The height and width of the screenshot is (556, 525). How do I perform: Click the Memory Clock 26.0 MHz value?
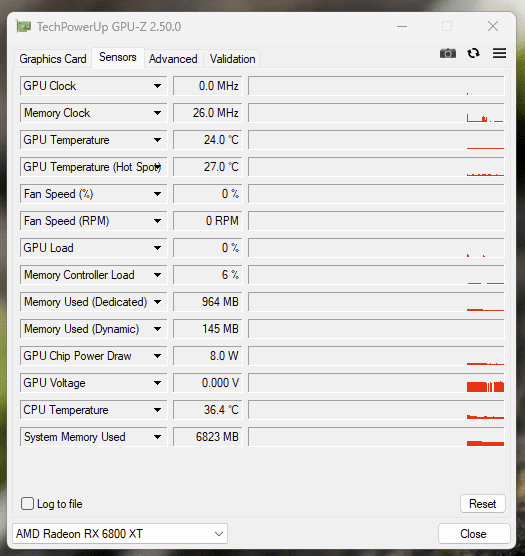208,113
